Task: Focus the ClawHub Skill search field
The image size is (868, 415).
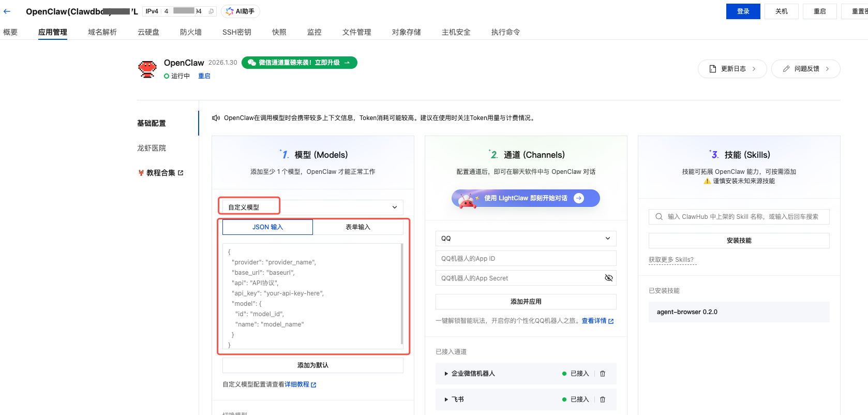Action: (739, 217)
